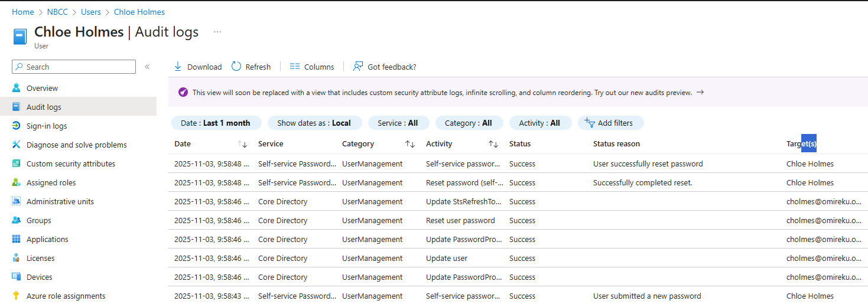
Task: Collapse the sidebar with double chevron
Action: point(147,67)
